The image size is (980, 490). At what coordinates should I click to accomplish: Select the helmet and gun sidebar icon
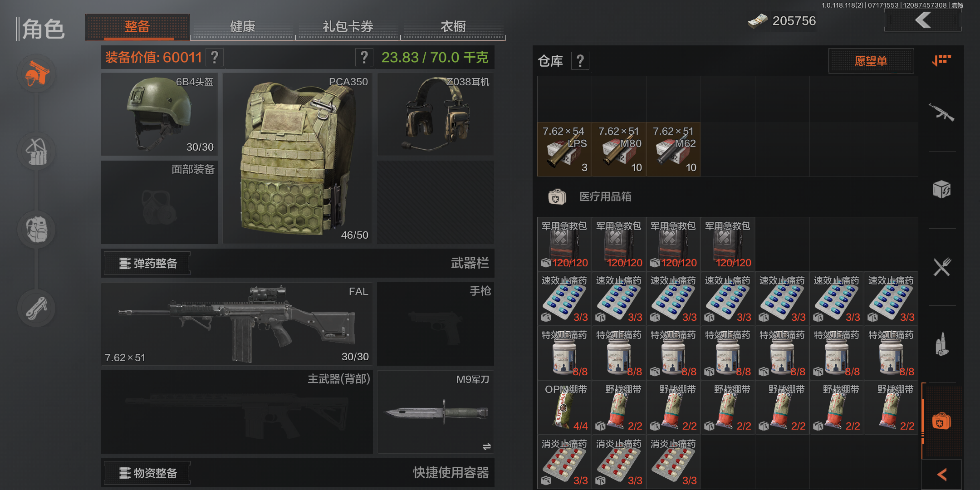pos(37,73)
